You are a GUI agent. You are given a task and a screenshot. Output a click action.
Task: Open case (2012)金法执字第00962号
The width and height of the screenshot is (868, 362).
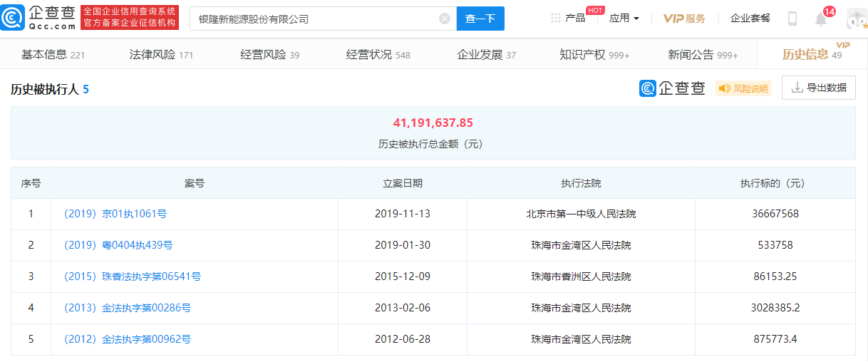click(x=127, y=339)
